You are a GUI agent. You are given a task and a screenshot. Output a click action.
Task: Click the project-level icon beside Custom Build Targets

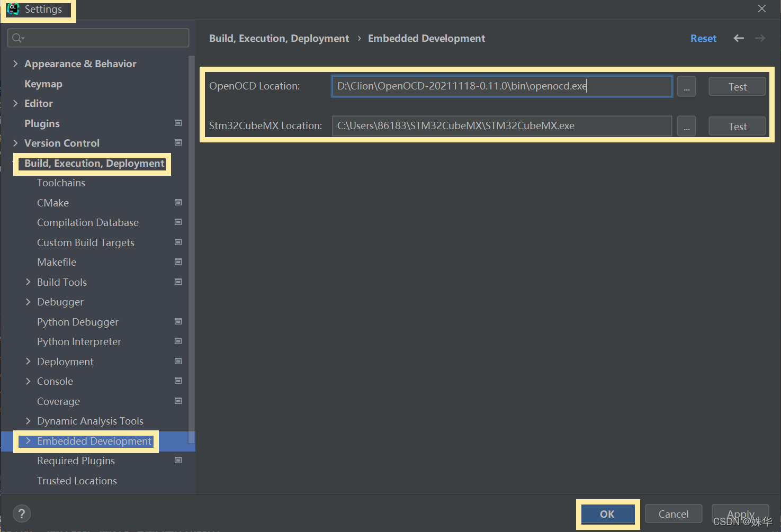(178, 242)
